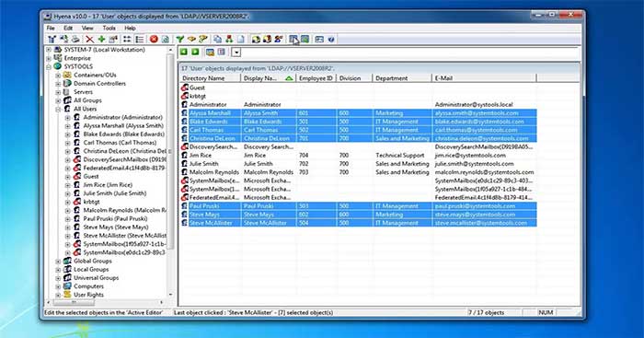Select Julie Smith (Julie Smith) in the tree
The image size is (644, 338).
[115, 193]
